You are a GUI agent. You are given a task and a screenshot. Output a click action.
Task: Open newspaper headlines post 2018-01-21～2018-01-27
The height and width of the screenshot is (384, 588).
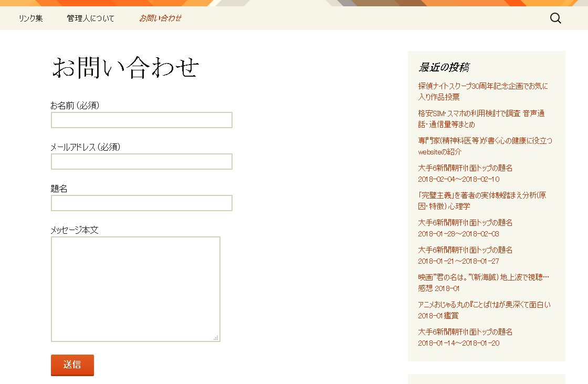(465, 250)
